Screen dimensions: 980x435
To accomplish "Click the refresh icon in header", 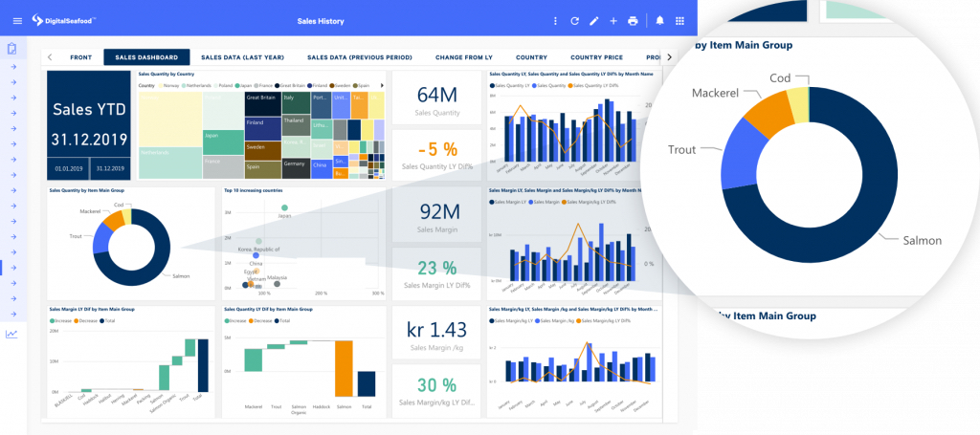I will tap(574, 20).
